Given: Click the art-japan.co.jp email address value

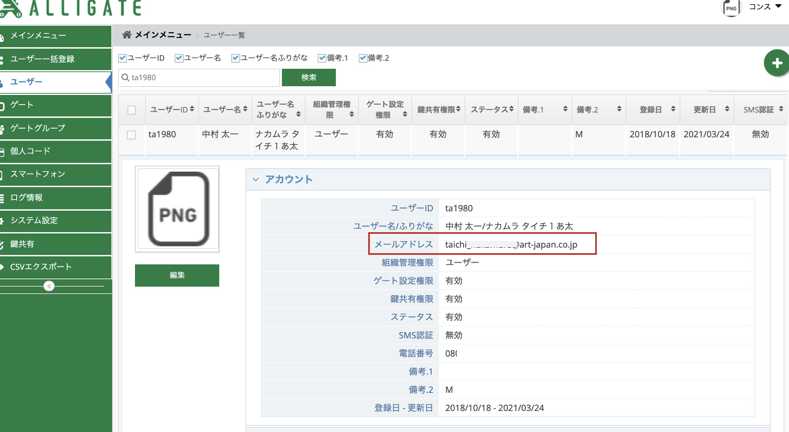Looking at the screenshot, I should 511,244.
